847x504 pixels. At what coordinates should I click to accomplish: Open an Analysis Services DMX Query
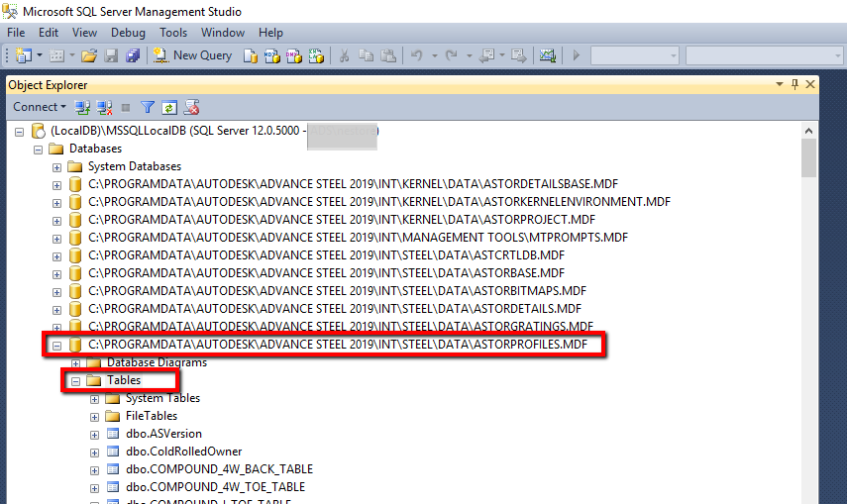coord(294,55)
